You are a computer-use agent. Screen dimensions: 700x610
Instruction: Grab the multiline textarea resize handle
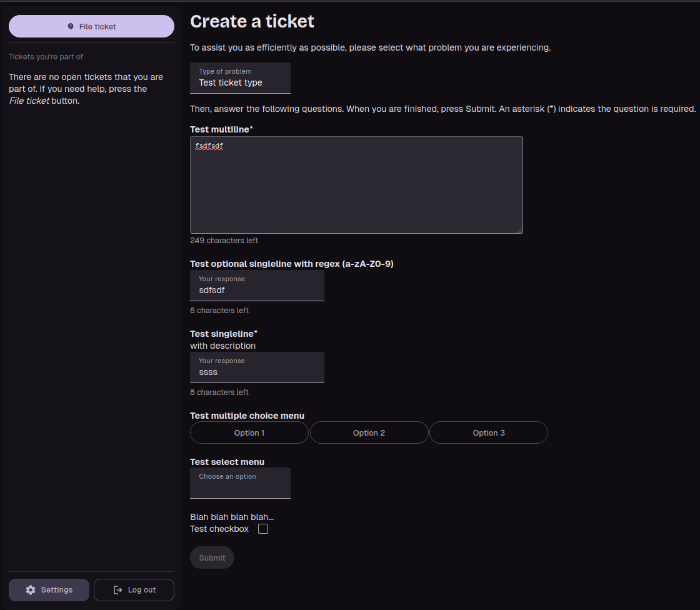[x=519, y=230]
